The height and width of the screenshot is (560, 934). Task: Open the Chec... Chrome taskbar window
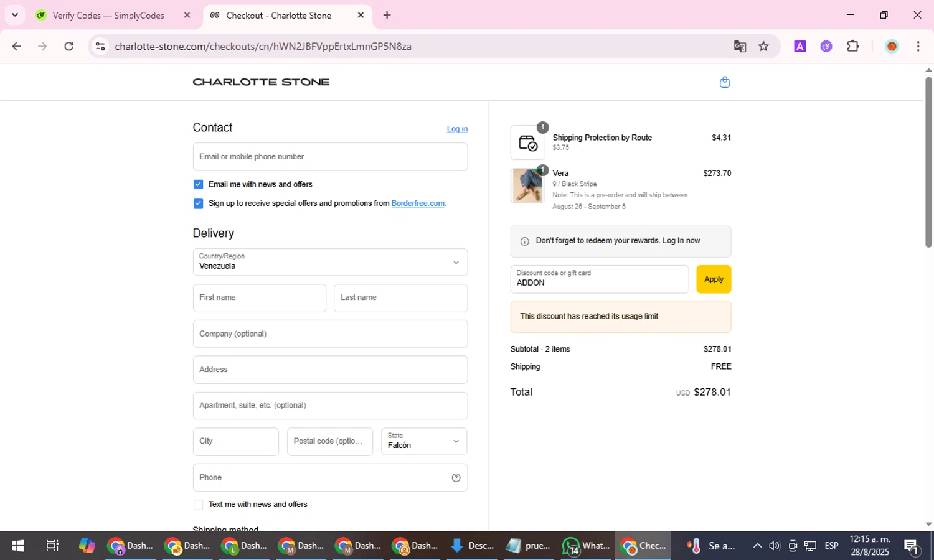[643, 546]
